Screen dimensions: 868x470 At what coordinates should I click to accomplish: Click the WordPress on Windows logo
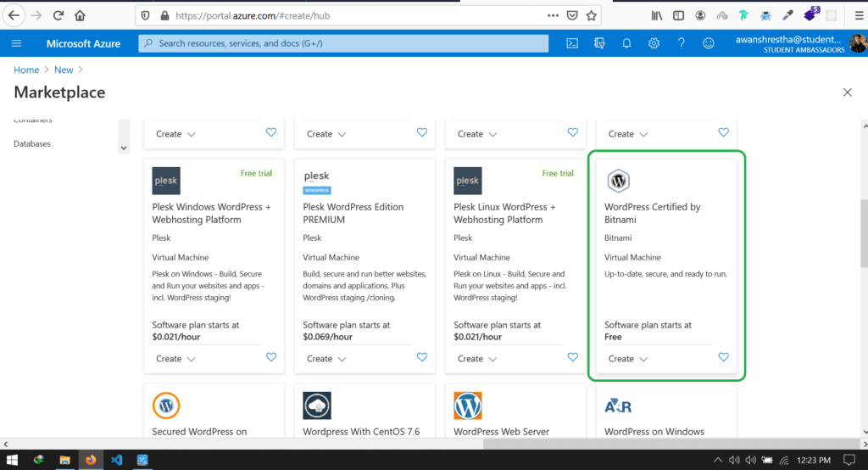[618, 406]
